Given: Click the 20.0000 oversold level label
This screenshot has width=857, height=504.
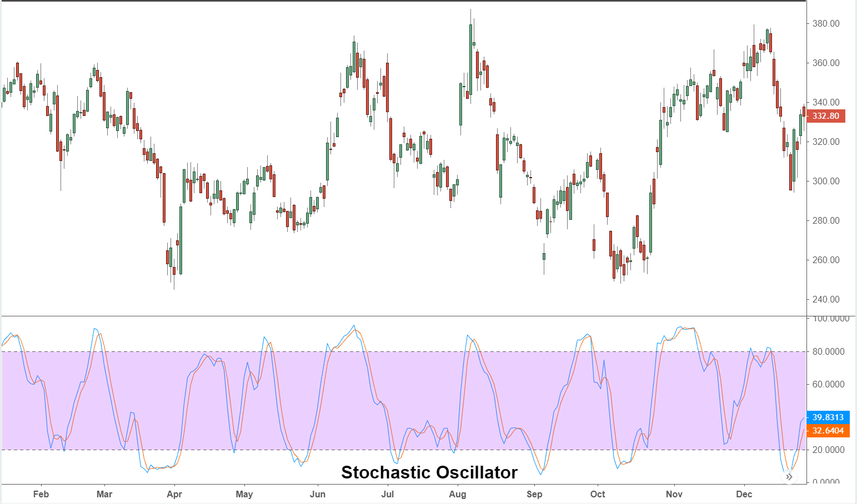Looking at the screenshot, I should [x=828, y=450].
